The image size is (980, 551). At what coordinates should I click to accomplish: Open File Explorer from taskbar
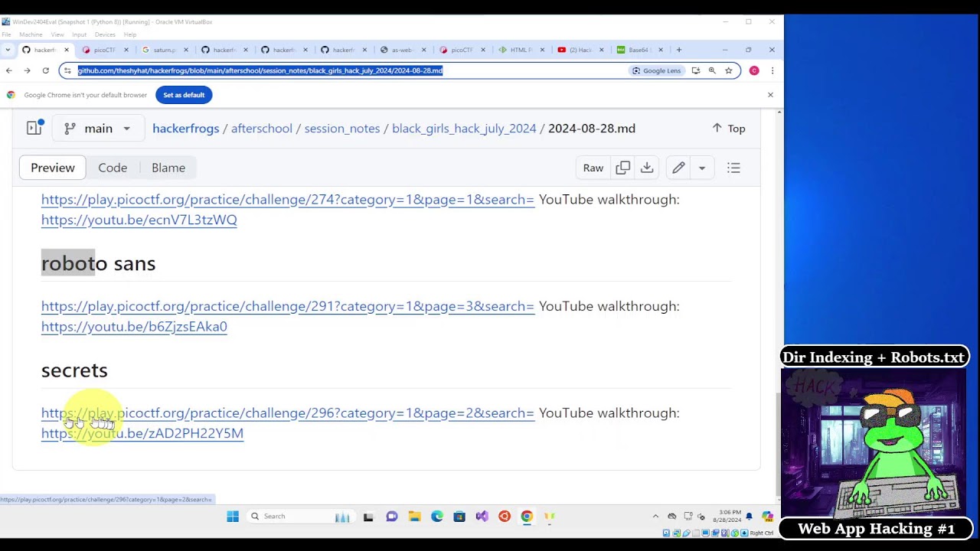(x=414, y=517)
